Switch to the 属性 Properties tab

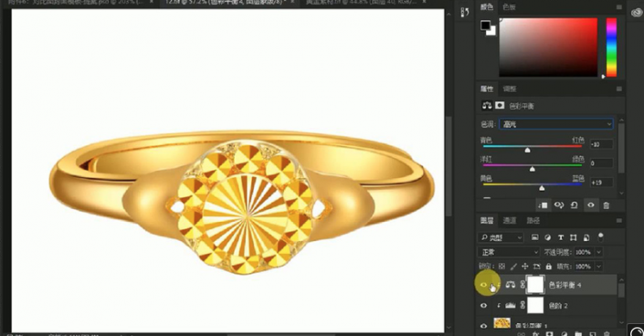click(487, 89)
